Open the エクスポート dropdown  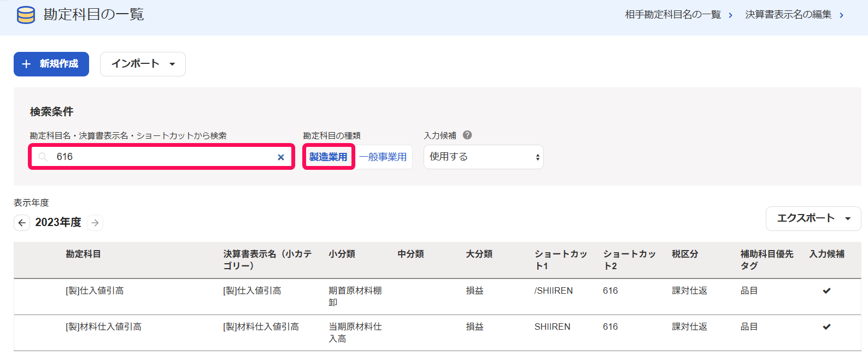[813, 218]
